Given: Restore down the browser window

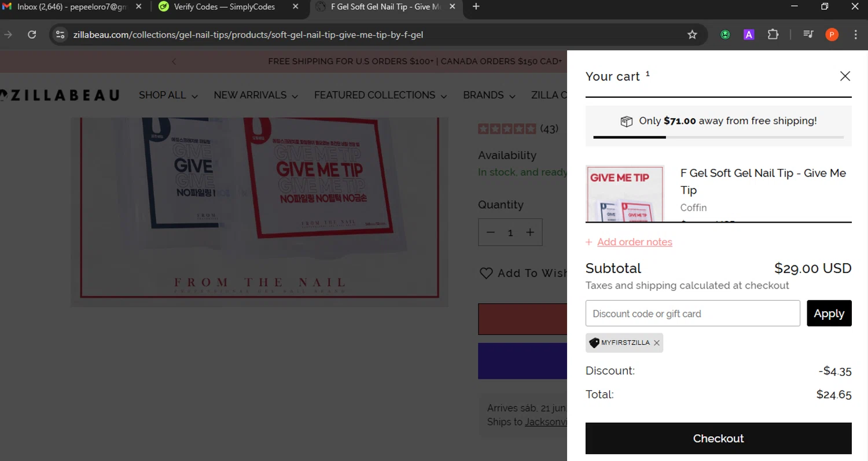Looking at the screenshot, I should point(825,7).
